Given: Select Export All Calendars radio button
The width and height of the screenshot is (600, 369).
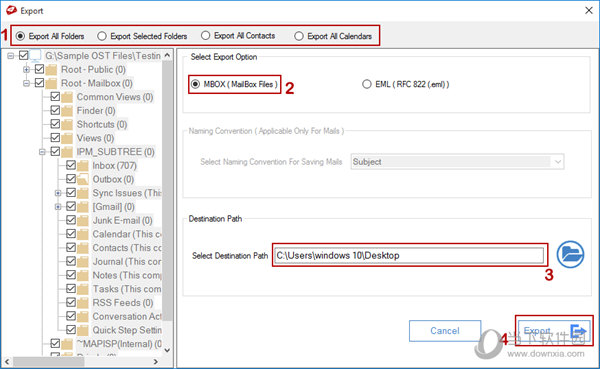Looking at the screenshot, I should click(x=299, y=36).
